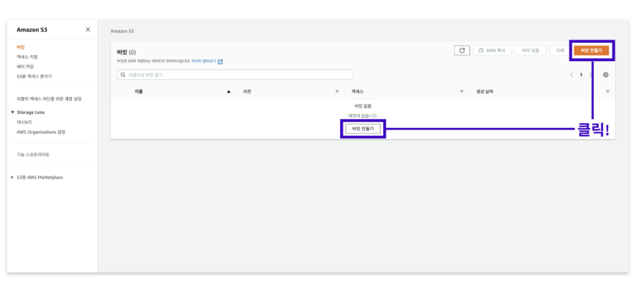Click the Amazon S3 breadcrumb
The width and height of the screenshot is (644, 288).
[x=122, y=31]
